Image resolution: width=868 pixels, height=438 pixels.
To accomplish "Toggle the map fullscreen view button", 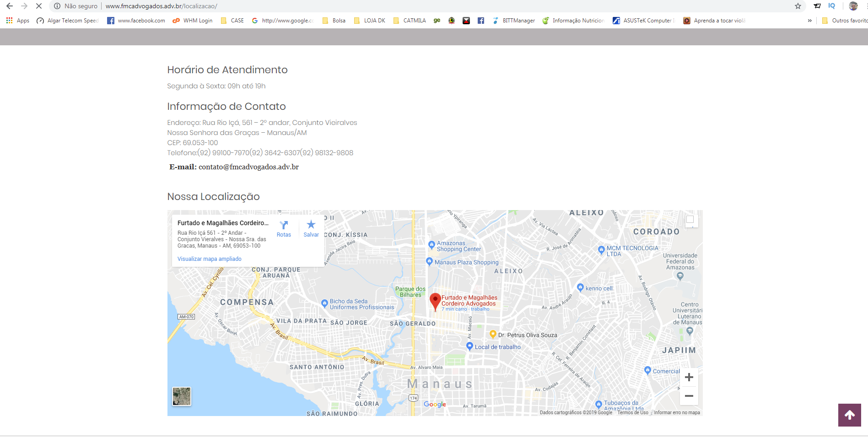I will pos(690,220).
